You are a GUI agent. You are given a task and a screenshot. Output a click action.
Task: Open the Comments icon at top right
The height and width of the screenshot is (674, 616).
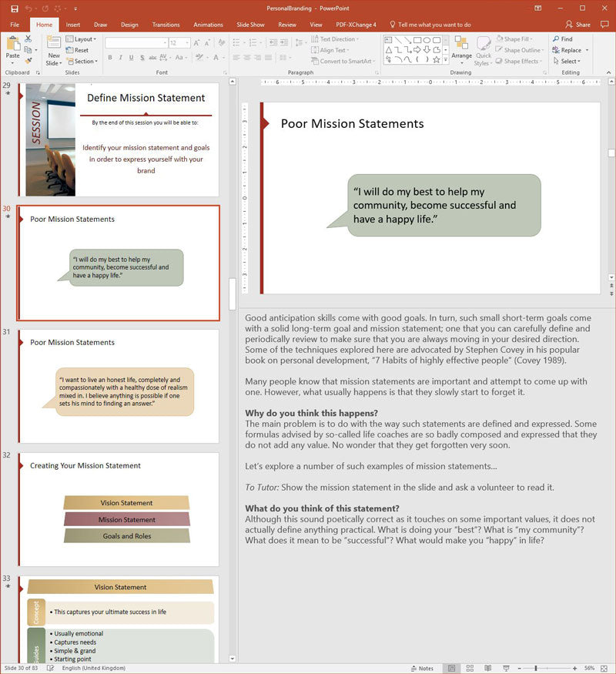pyautogui.click(x=604, y=25)
